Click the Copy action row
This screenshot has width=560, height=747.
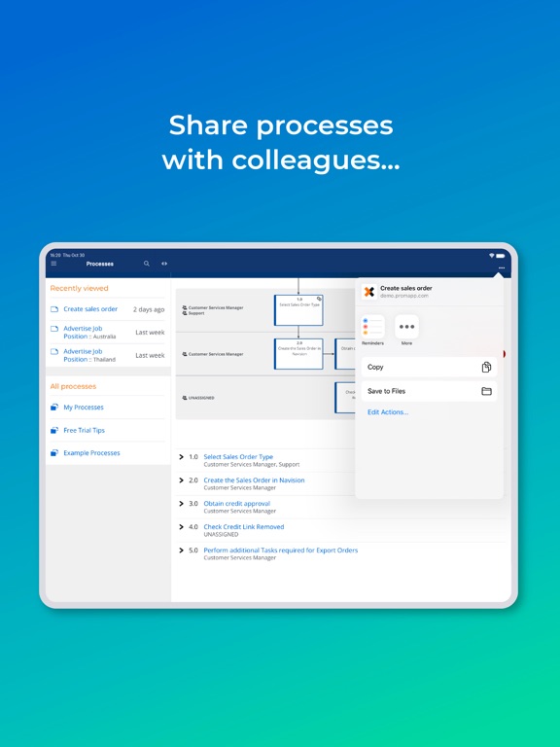click(429, 367)
